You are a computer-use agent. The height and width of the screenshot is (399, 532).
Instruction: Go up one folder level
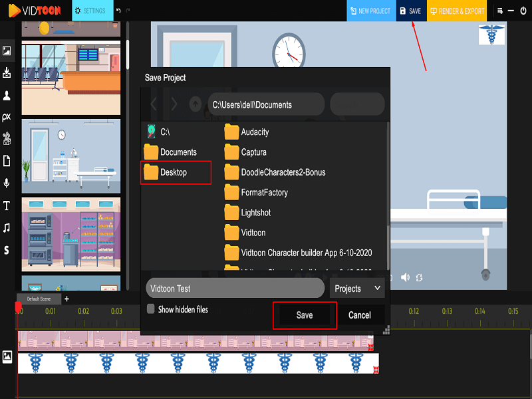click(195, 104)
